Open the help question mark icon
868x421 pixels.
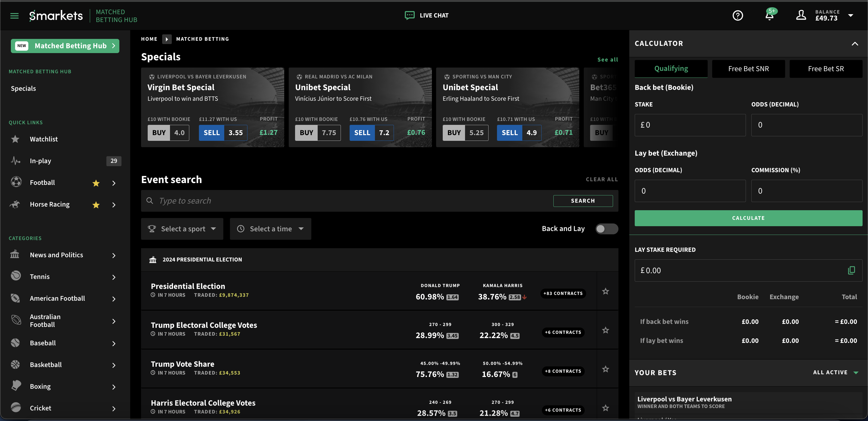pos(737,15)
